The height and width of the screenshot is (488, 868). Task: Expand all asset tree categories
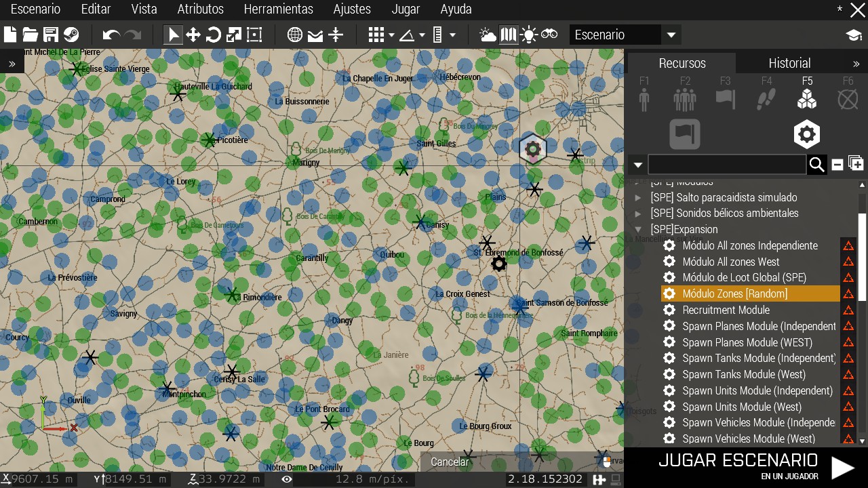pos(856,164)
